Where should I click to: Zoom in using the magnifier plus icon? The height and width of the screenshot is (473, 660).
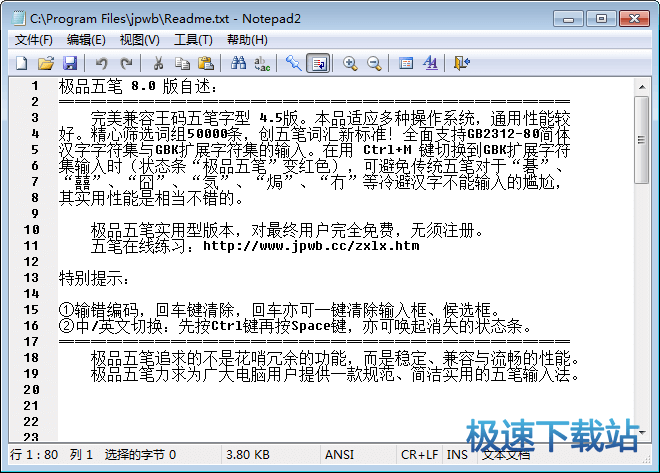[x=350, y=63]
